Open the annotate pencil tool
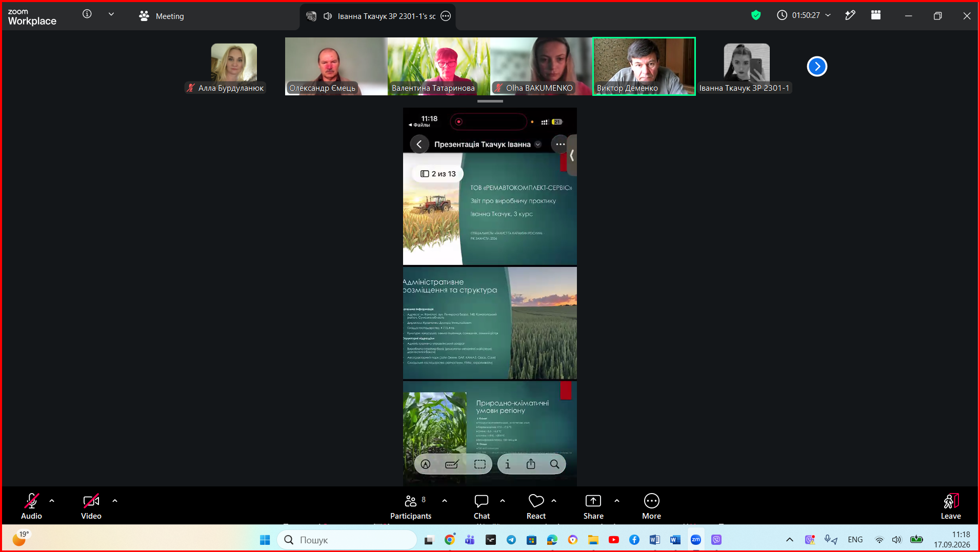This screenshot has height=552, width=980. [850, 15]
